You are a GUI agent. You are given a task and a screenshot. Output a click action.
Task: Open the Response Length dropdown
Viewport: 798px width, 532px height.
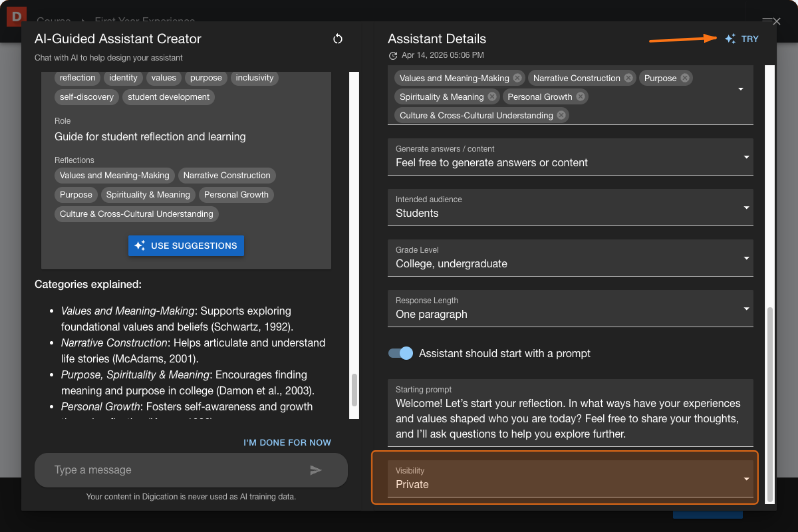(571, 309)
